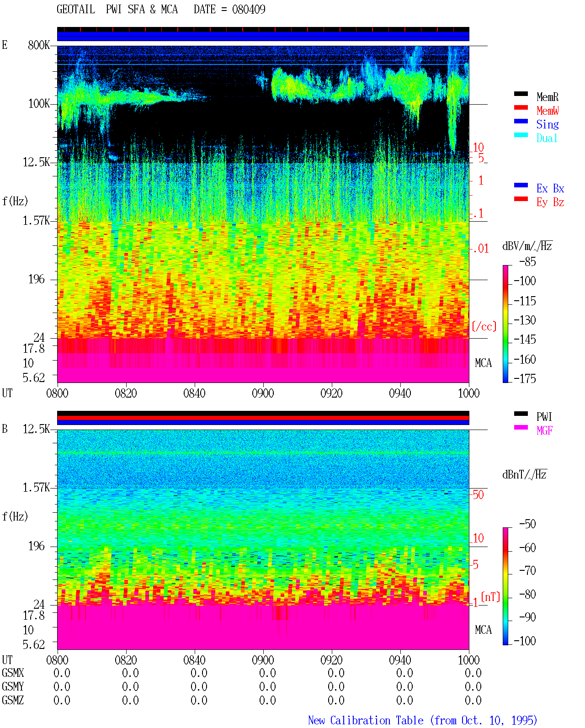Select the 'MGF' legend label
This screenshot has width=585, height=728.
(x=544, y=430)
